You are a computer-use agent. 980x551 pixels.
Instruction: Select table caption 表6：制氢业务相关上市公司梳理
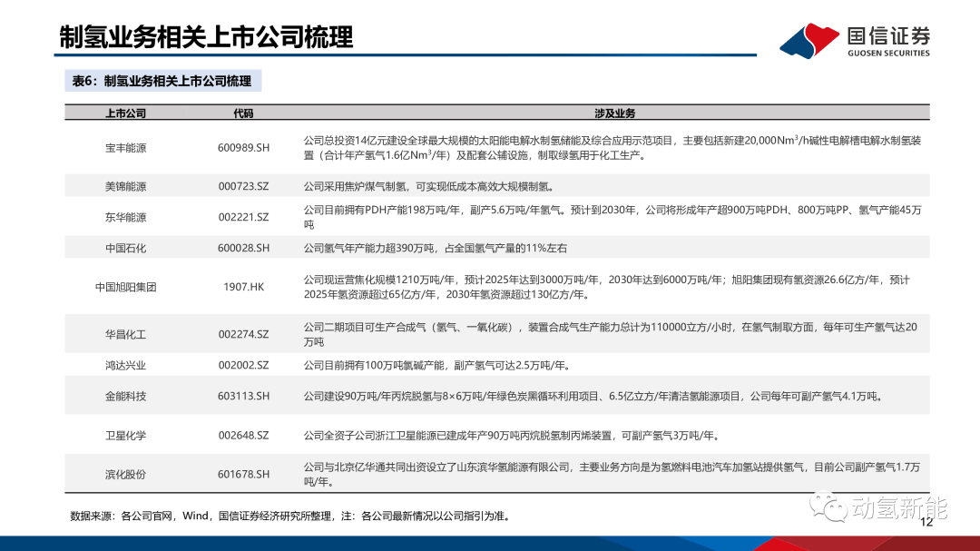(162, 81)
